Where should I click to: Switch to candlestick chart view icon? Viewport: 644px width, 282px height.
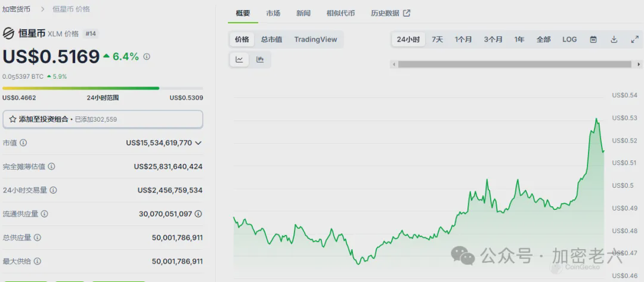pos(260,60)
